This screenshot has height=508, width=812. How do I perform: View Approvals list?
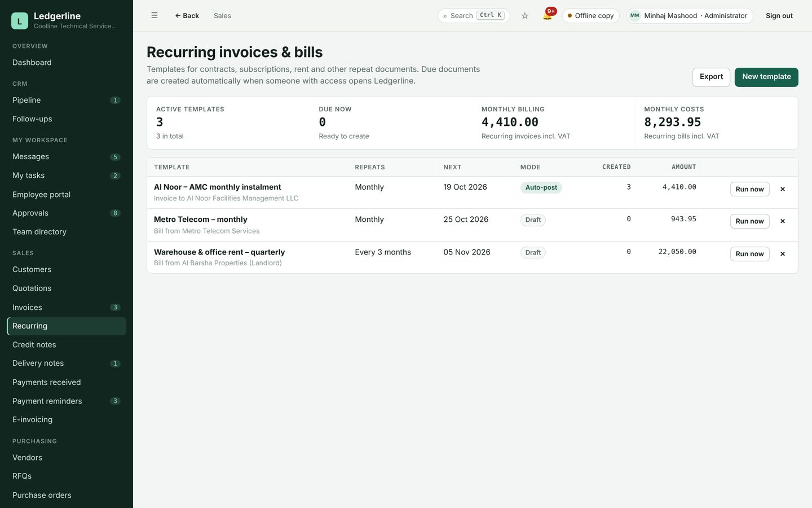pyautogui.click(x=67, y=213)
